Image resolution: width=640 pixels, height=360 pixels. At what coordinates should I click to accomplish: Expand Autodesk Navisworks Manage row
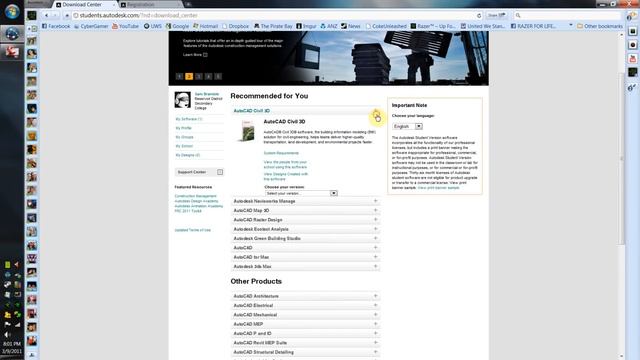pyautogui.click(x=305, y=201)
